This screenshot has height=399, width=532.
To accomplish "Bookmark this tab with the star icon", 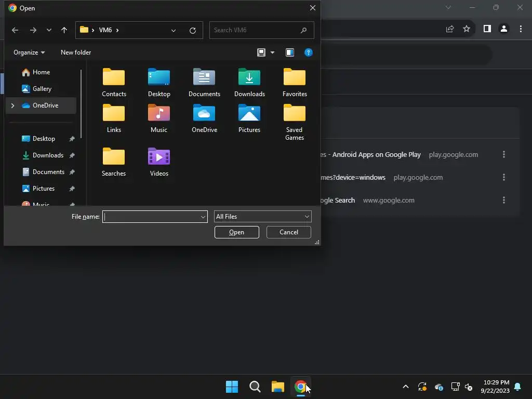I will coord(467,29).
